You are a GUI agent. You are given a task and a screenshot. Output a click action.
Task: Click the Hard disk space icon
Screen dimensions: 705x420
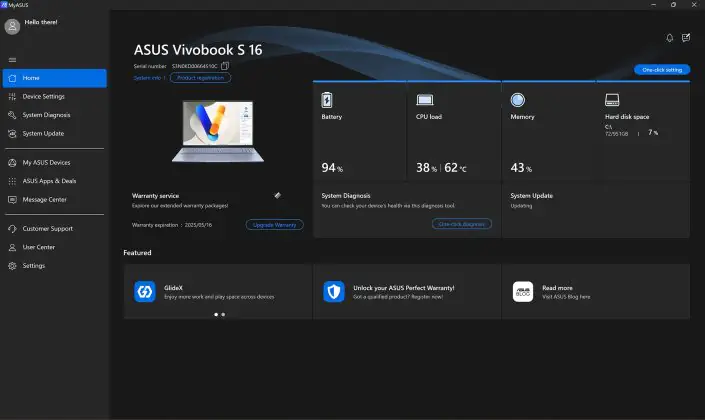(x=612, y=100)
